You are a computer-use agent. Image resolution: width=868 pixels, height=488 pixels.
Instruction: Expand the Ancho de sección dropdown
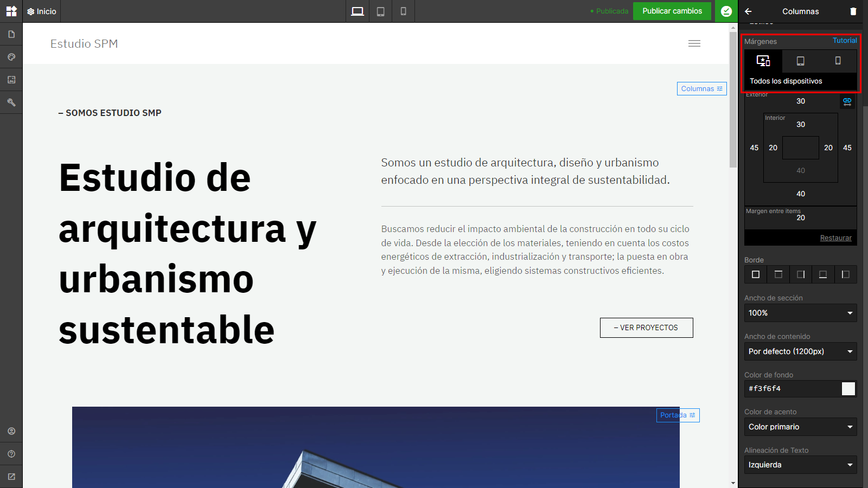click(x=800, y=313)
